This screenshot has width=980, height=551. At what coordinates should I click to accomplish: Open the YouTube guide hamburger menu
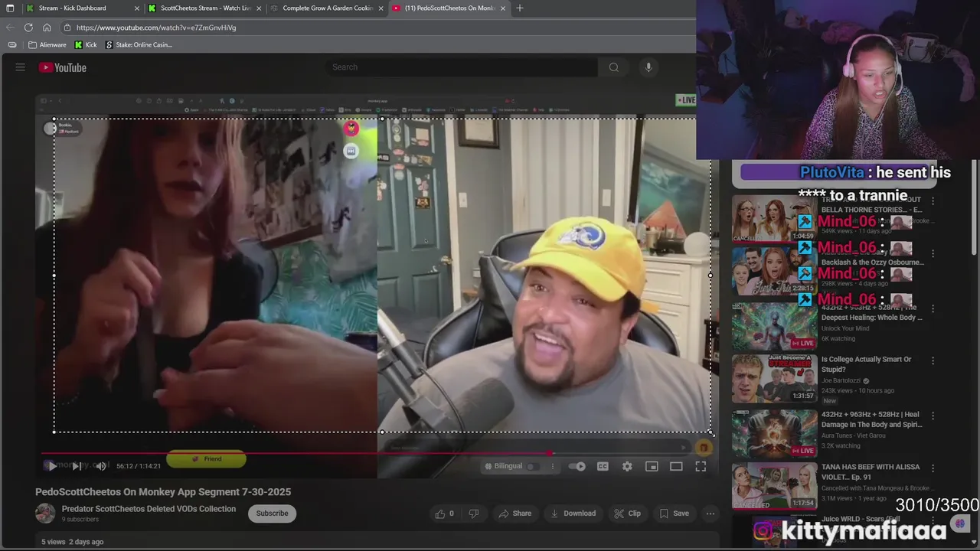point(20,67)
